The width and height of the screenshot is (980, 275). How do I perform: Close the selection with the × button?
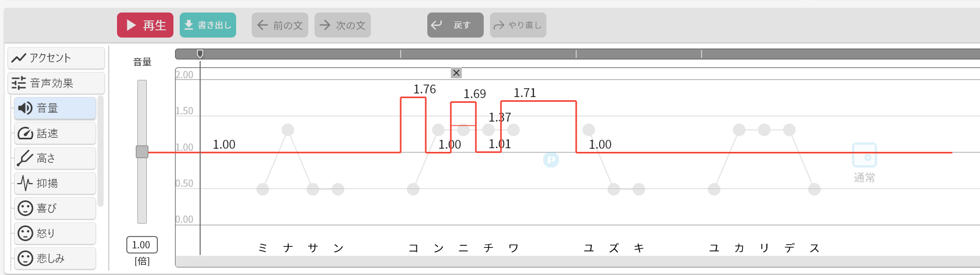pyautogui.click(x=456, y=73)
